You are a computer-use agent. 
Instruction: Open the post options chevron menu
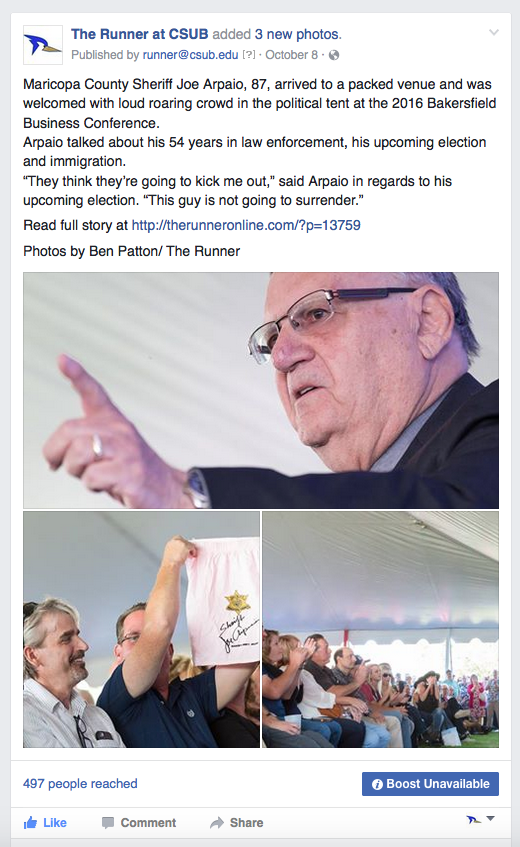point(494,32)
